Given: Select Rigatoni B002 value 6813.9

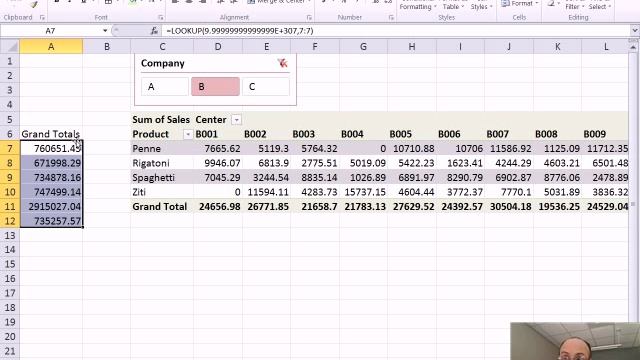Looking at the screenshot, I should 267,163.
